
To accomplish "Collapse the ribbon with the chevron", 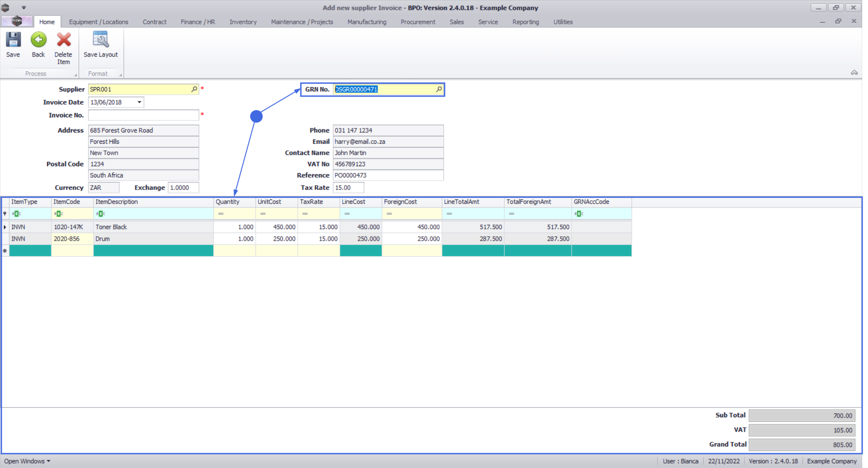I will pyautogui.click(x=854, y=73).
